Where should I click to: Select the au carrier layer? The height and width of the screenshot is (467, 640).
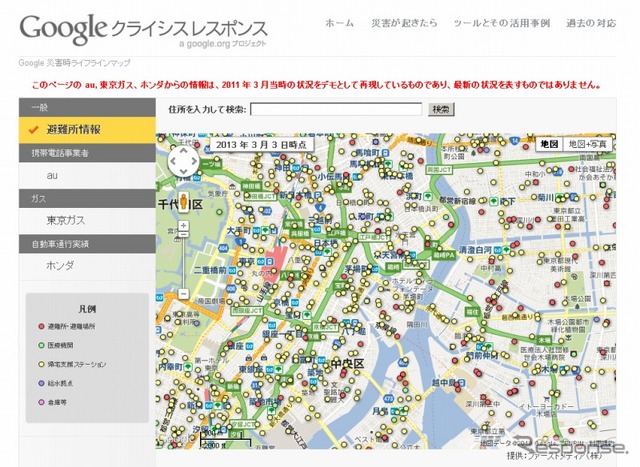[87, 176]
